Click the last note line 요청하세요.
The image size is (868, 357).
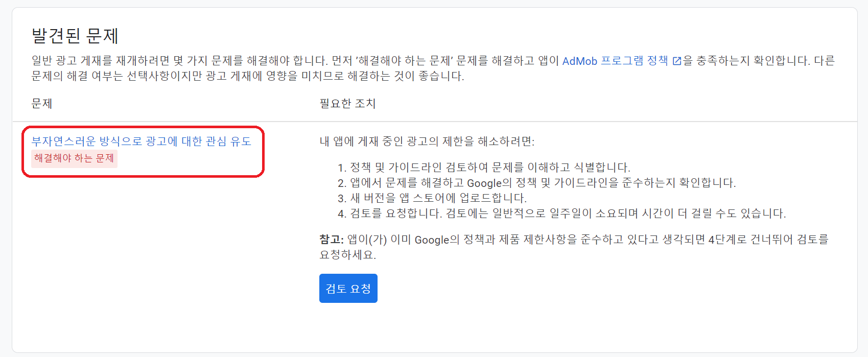click(347, 255)
